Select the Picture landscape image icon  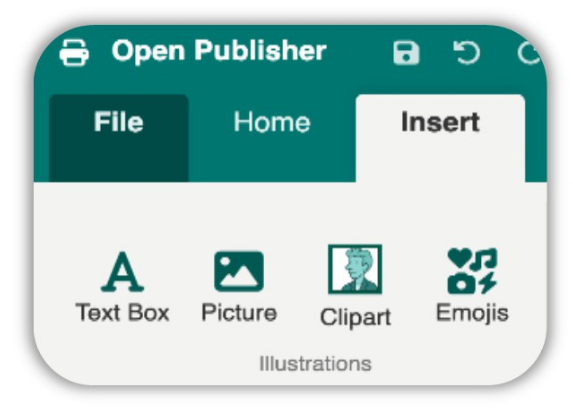pyautogui.click(x=239, y=272)
